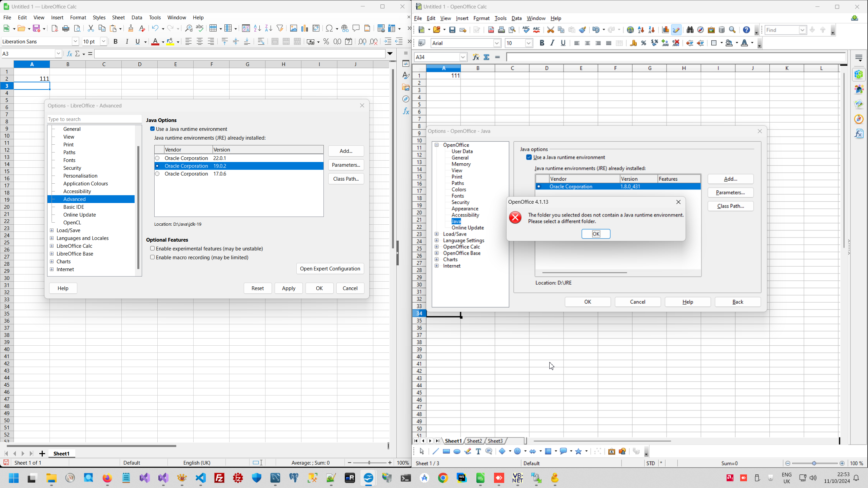Enable experimental features checkbox
868x488 pixels.
tap(153, 249)
